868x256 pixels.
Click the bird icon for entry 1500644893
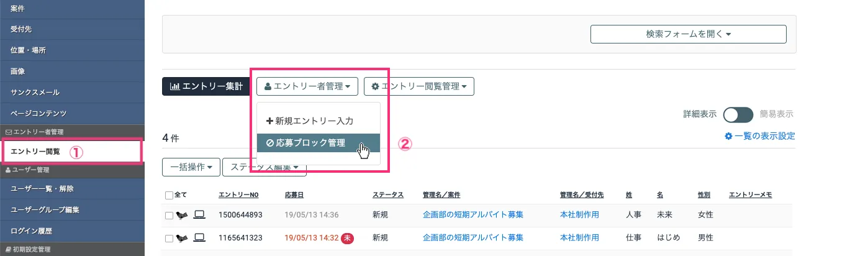[182, 215]
